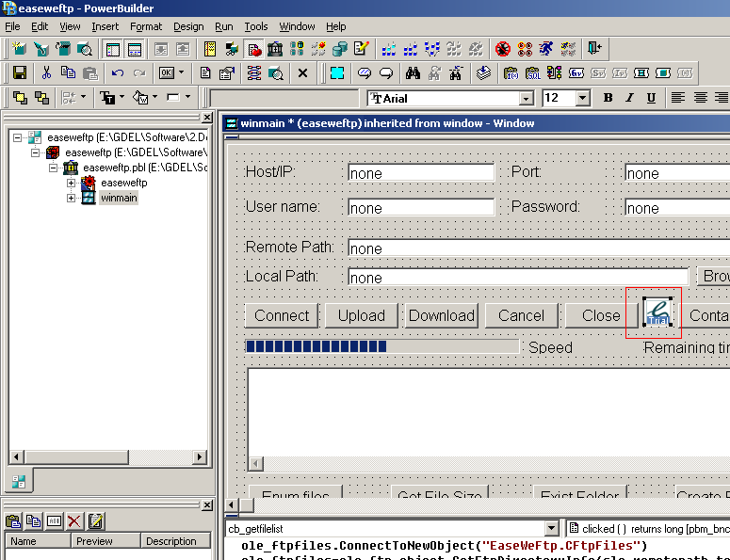
Task: Click the Run application running-man icon
Action: (546, 49)
